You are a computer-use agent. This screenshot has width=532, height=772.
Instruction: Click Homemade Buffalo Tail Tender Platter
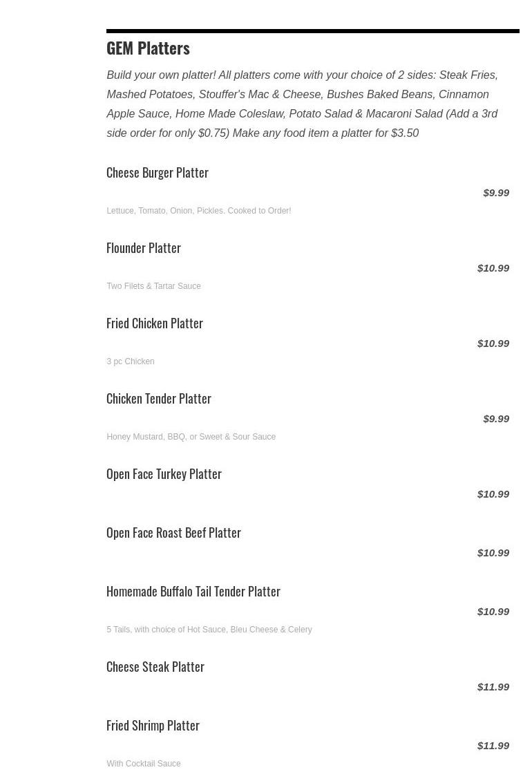193,592
